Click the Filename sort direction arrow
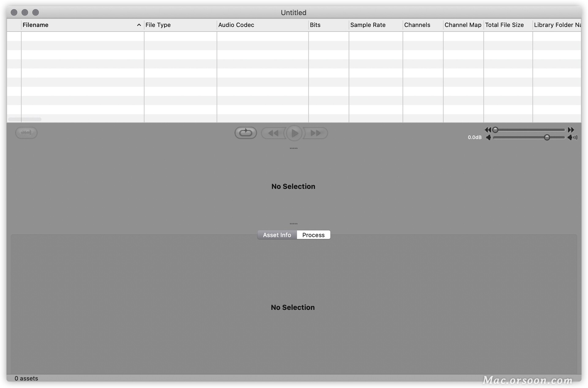 coord(139,25)
